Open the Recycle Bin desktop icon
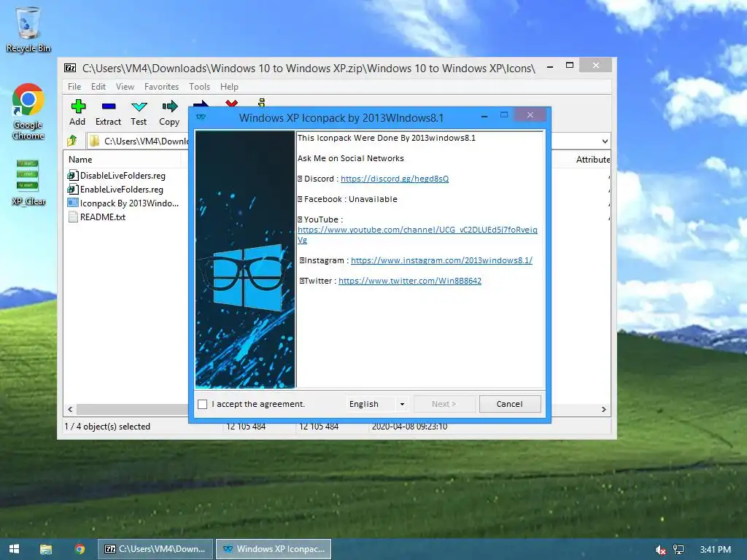The image size is (747, 560). (28, 29)
